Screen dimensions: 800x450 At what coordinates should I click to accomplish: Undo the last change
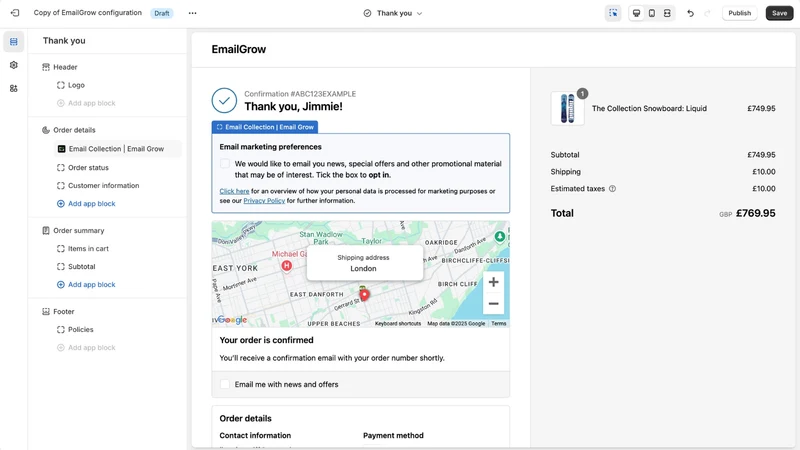(690, 13)
